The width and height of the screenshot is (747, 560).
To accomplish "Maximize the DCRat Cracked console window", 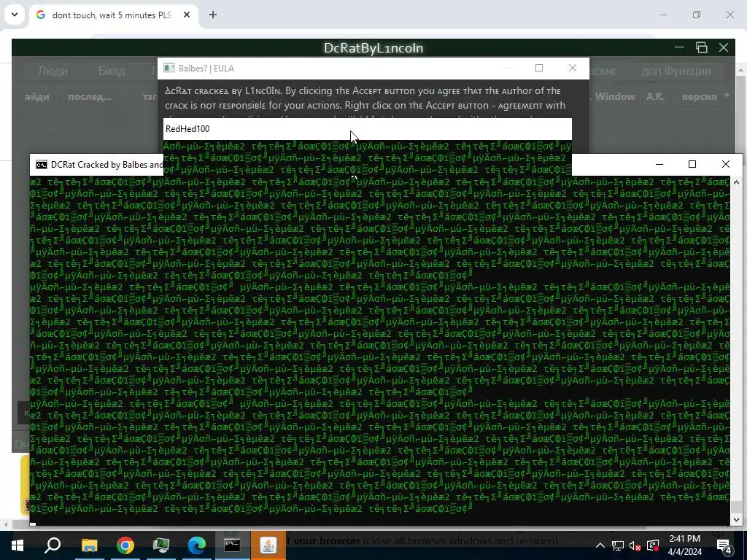I will point(692,164).
